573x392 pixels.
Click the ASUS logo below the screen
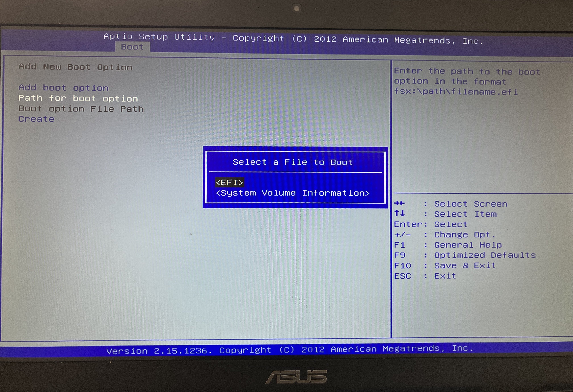click(x=296, y=377)
